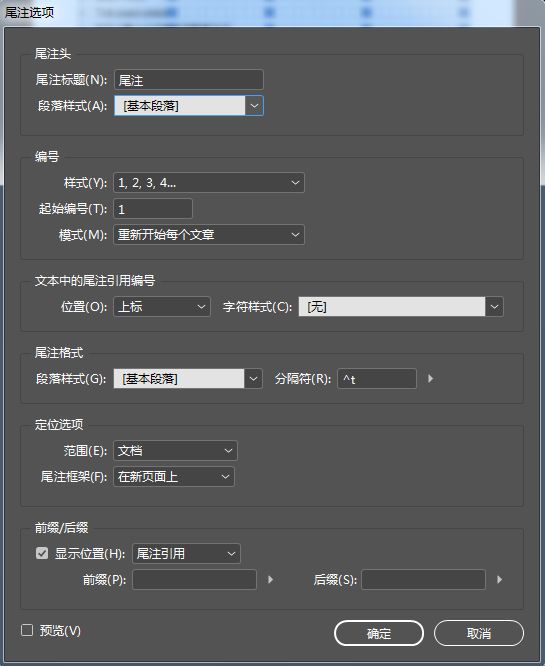Click the 分隔符 field containing ^t
This screenshot has width=545, height=666.
pyautogui.click(x=377, y=378)
